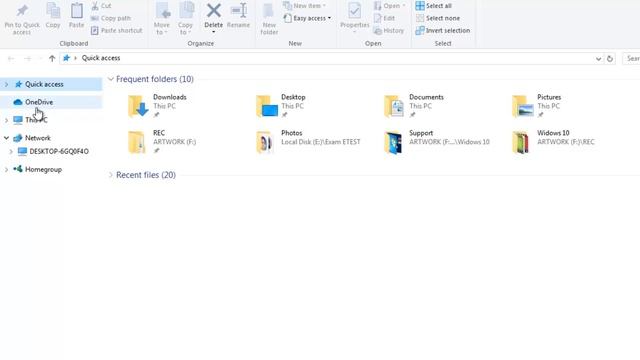This screenshot has width=640, height=360.
Task: Open the Easy access dropdown
Action: click(307, 18)
